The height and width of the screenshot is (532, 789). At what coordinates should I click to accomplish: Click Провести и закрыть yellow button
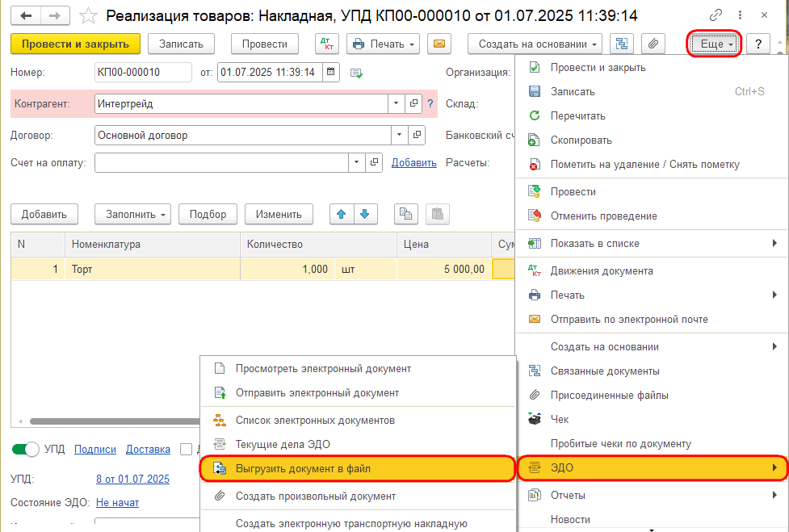click(75, 44)
